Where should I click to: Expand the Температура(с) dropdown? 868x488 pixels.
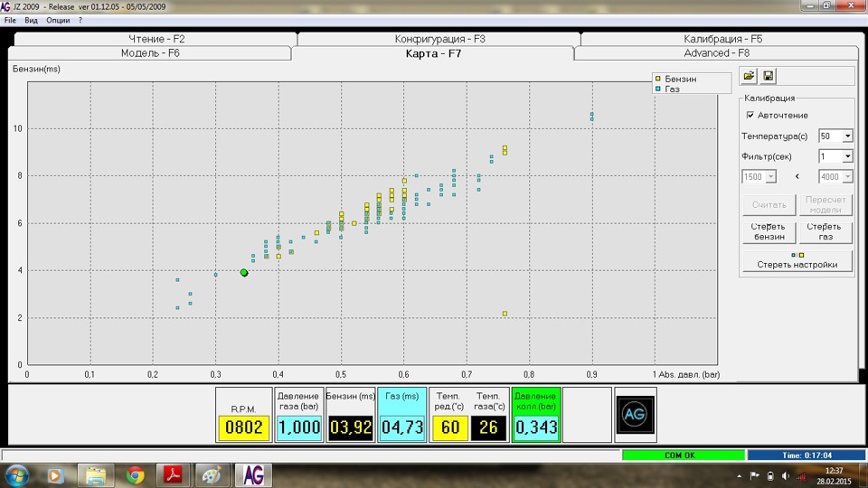[847, 136]
